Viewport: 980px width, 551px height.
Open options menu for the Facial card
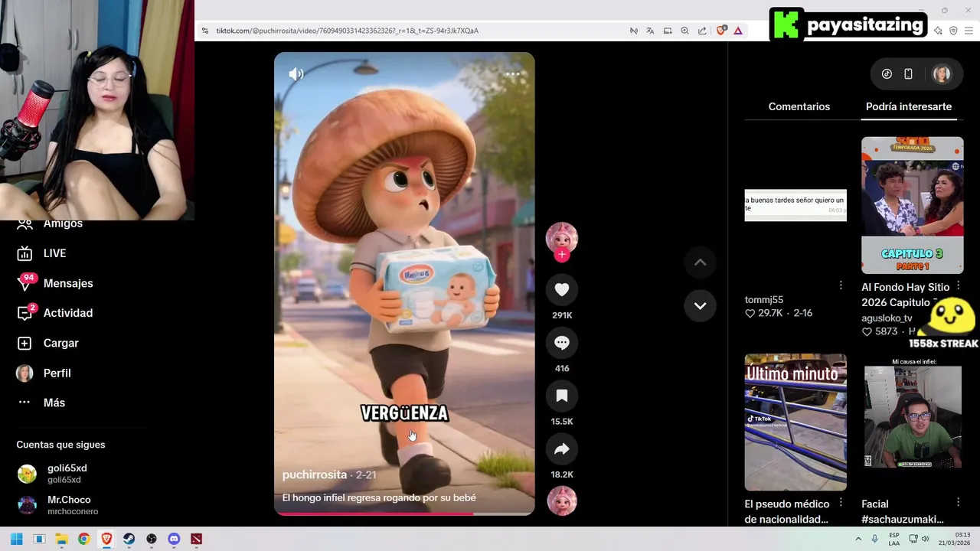pyautogui.click(x=958, y=502)
